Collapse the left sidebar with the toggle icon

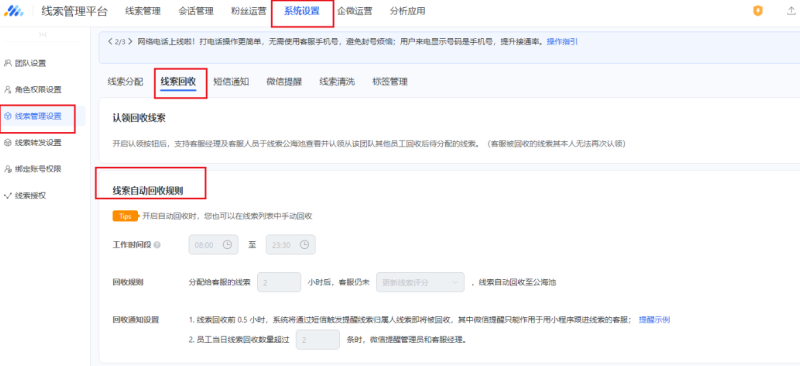(x=42, y=35)
